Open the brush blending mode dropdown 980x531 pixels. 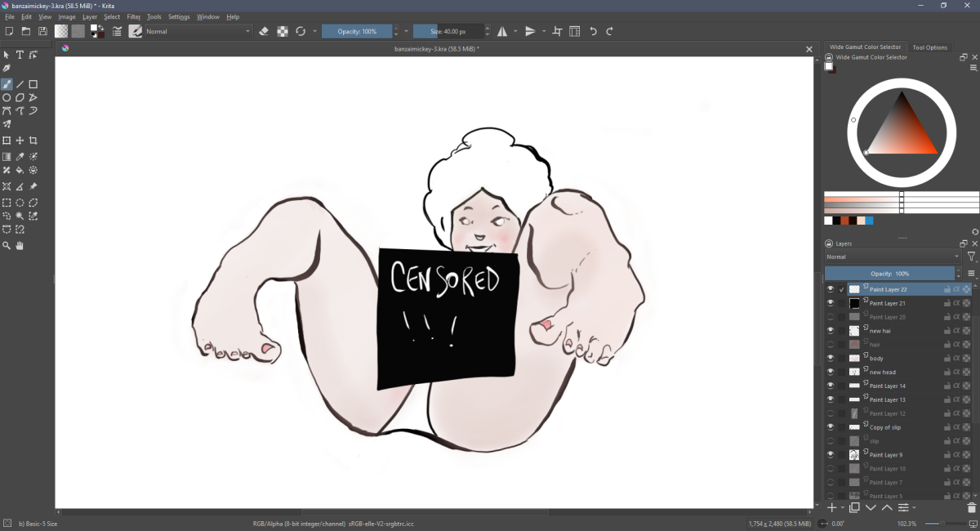pyautogui.click(x=199, y=32)
